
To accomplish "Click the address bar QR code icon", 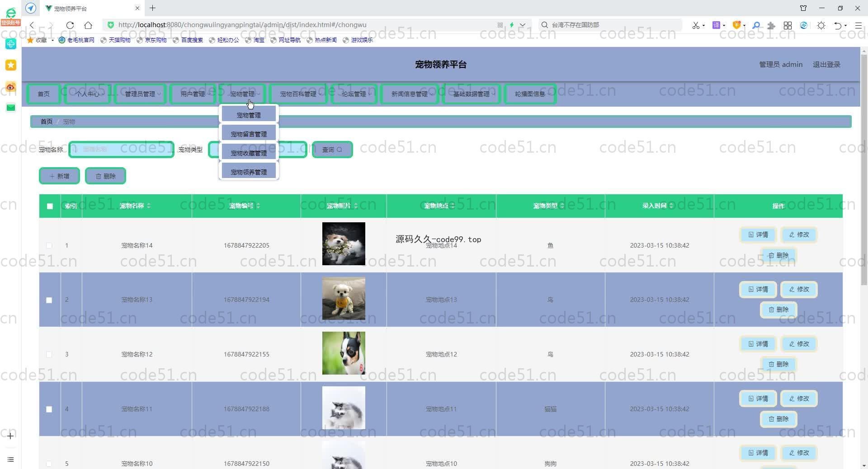I will point(500,25).
